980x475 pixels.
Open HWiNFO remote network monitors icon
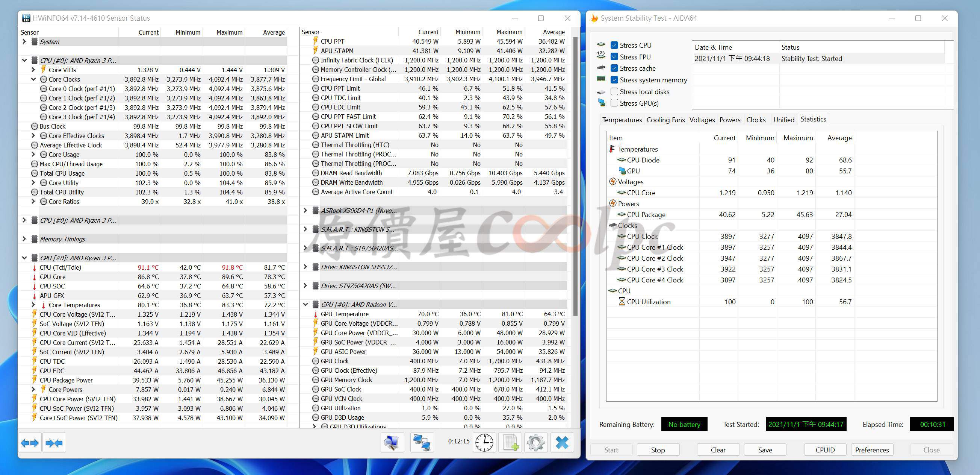point(422,443)
